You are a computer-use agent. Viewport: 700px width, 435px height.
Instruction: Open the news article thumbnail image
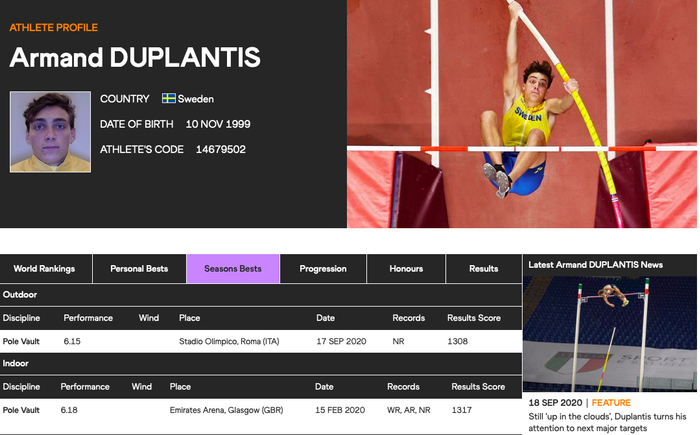tap(610, 336)
